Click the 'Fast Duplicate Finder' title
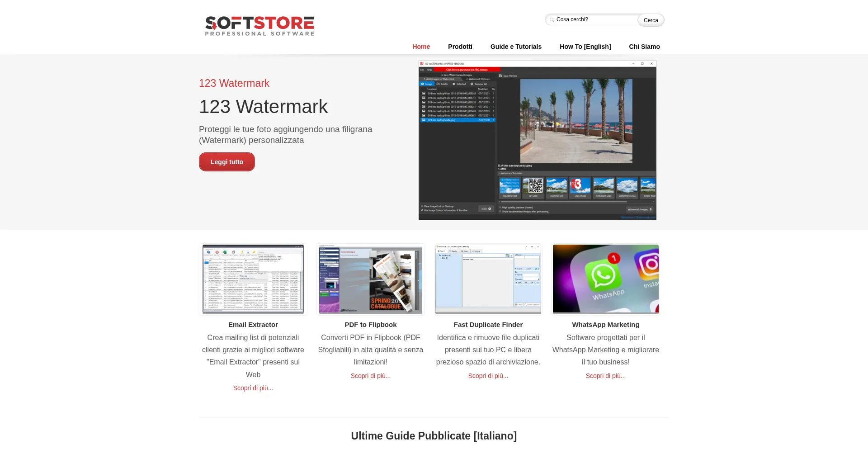The image size is (868, 449). click(488, 325)
